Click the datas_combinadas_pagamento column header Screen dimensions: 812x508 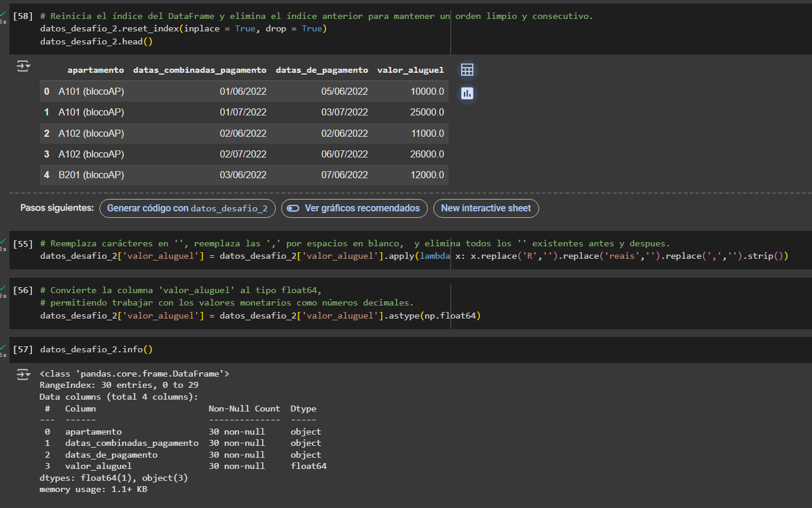point(200,70)
